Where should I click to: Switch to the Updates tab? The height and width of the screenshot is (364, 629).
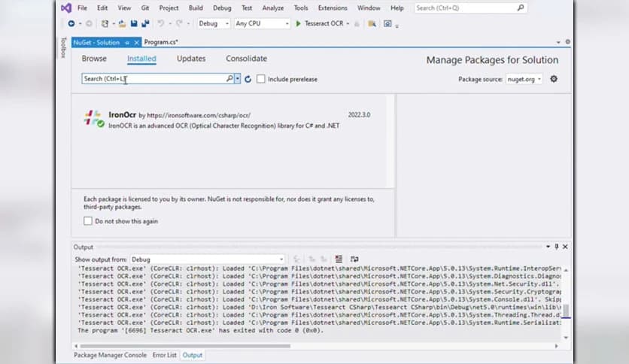click(191, 59)
